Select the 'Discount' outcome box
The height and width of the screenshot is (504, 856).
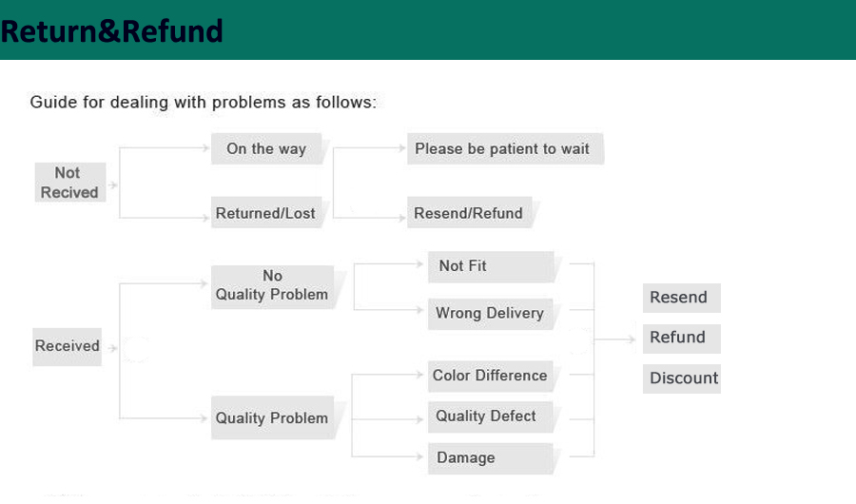(x=682, y=378)
